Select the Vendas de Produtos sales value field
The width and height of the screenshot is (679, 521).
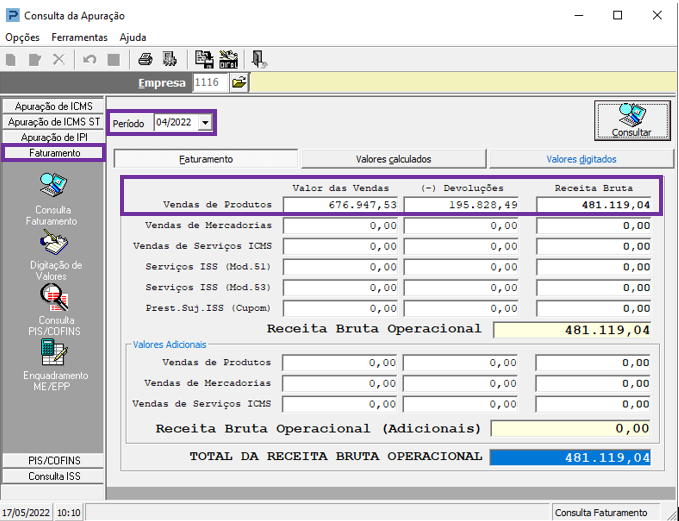pos(341,205)
